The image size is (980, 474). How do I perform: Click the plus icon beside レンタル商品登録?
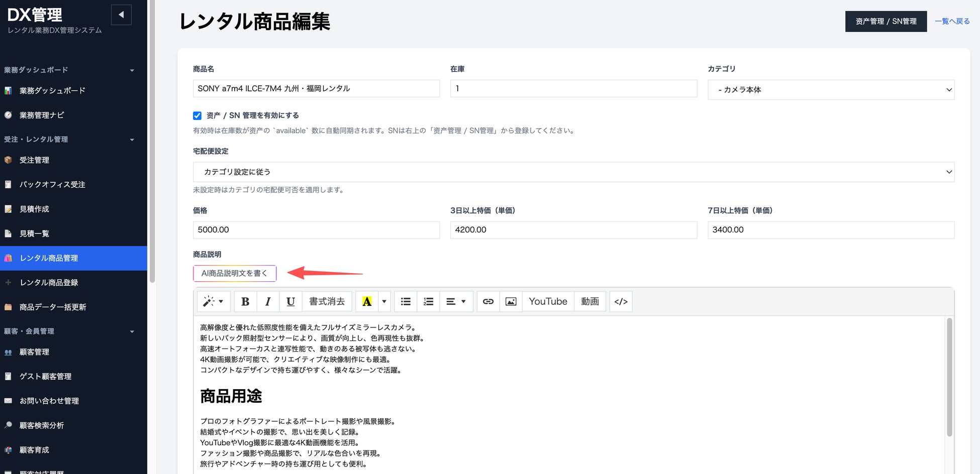point(8,282)
